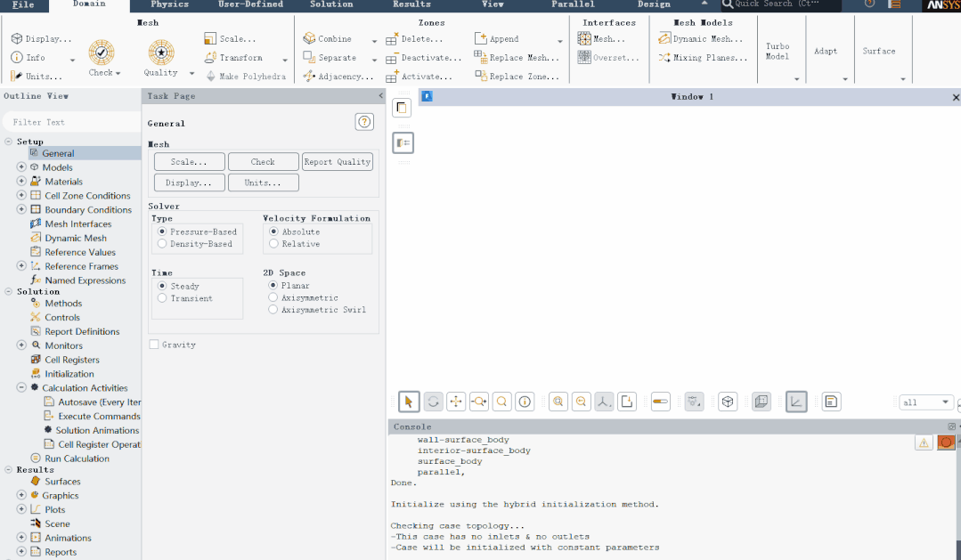Select the rotate view tool
The image size is (961, 560).
[x=433, y=402]
